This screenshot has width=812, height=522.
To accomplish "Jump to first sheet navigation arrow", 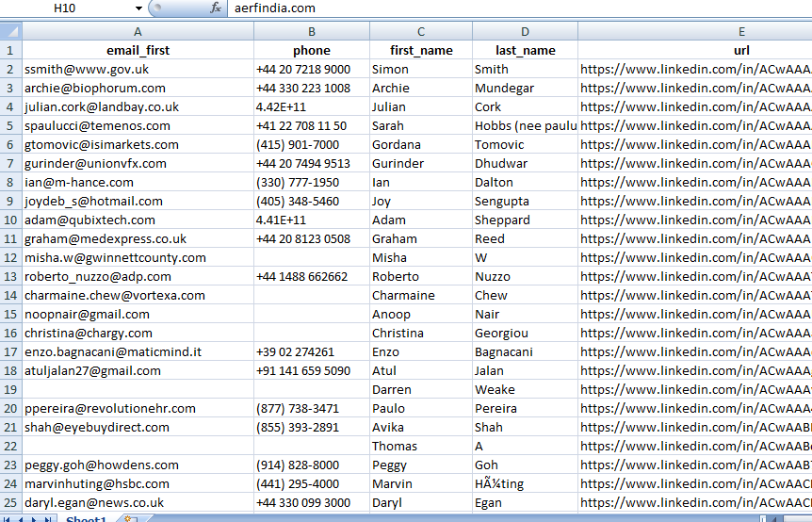I will (x=8, y=519).
